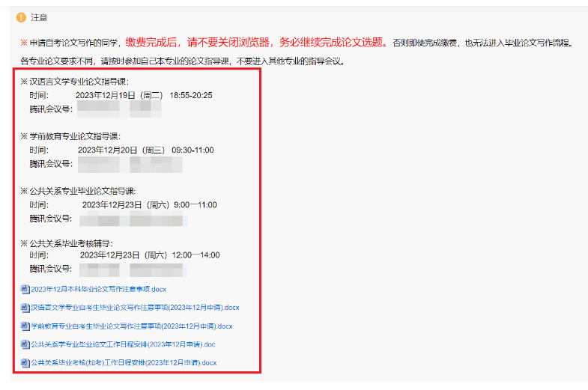588x390 pixels.
Task: Click the 注意 heading text
Action: point(39,18)
